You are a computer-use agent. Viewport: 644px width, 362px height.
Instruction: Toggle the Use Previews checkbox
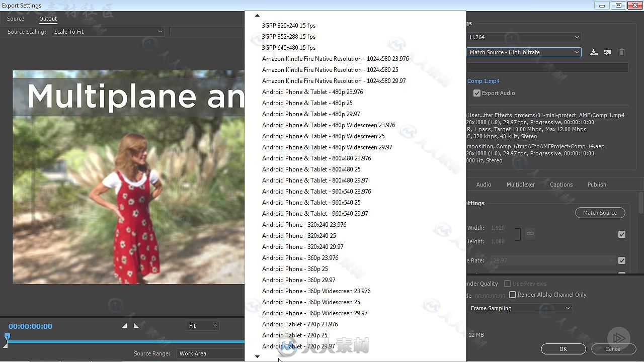coord(508,284)
